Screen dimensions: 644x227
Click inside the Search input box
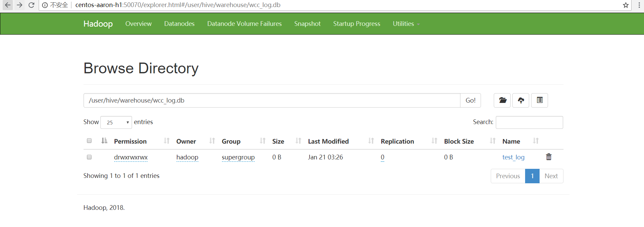[529, 122]
